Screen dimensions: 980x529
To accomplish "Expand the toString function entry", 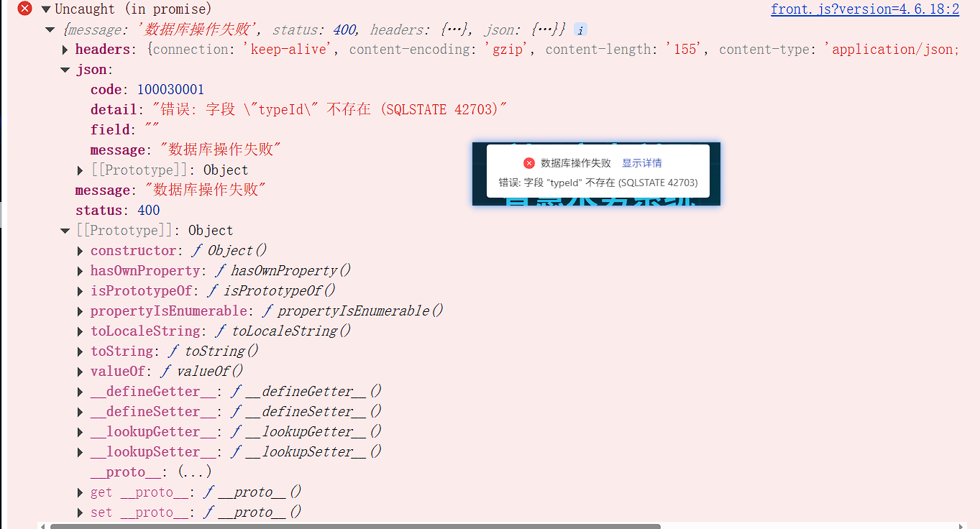I will tap(80, 351).
